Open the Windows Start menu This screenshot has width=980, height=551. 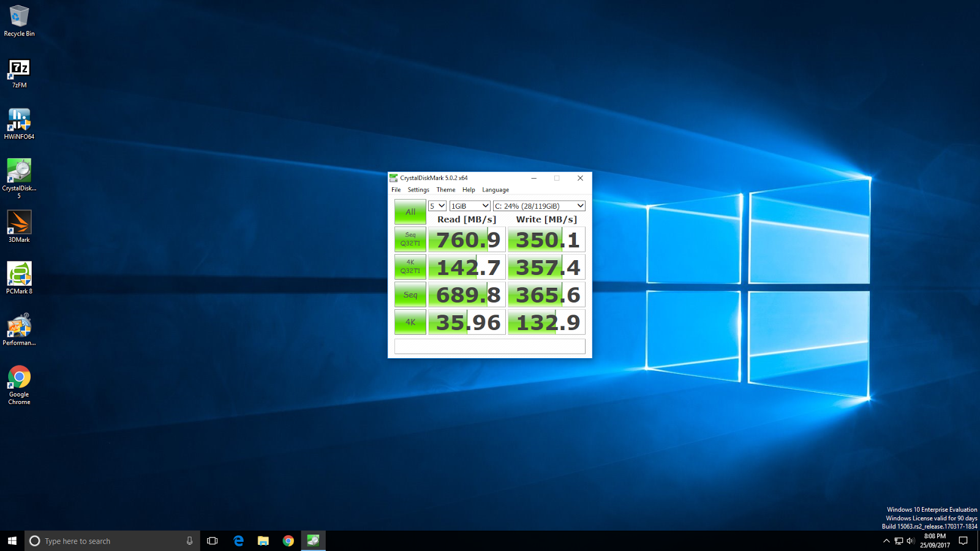coord(12,541)
